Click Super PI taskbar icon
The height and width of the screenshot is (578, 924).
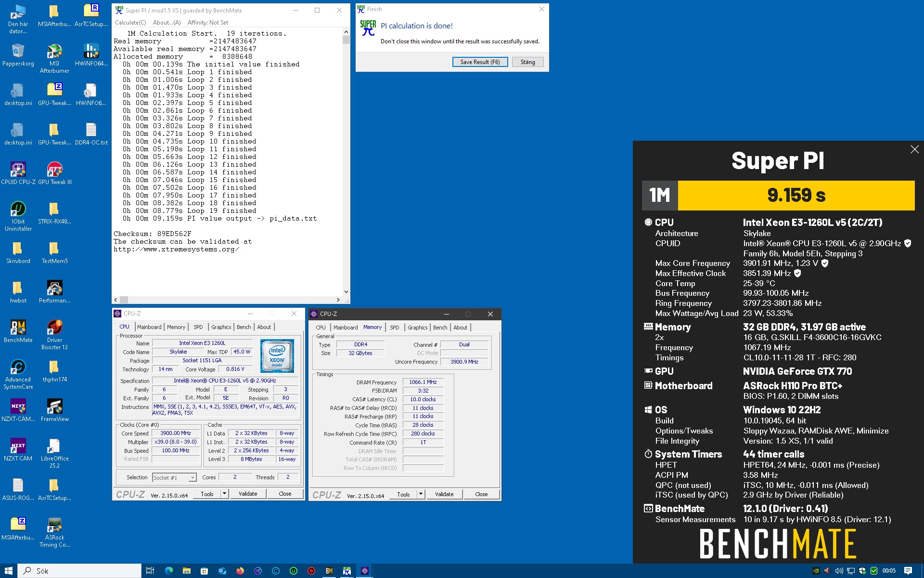point(347,571)
